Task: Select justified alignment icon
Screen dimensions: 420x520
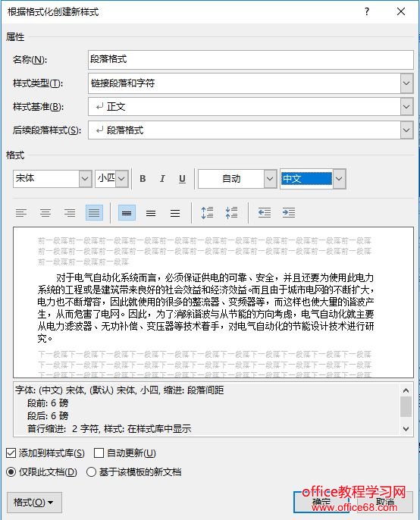Action: point(94,212)
